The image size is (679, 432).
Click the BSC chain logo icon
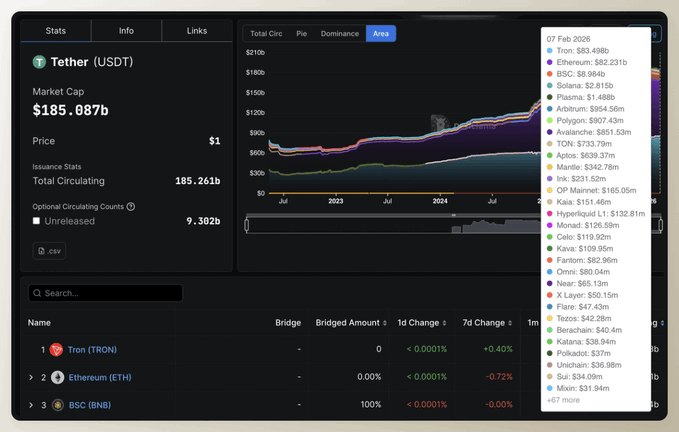tap(57, 405)
